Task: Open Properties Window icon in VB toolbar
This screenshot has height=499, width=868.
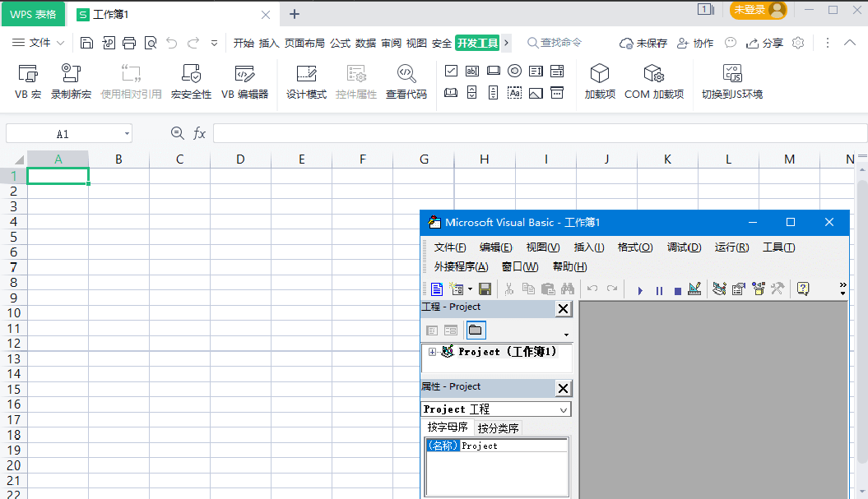Action: click(x=739, y=289)
